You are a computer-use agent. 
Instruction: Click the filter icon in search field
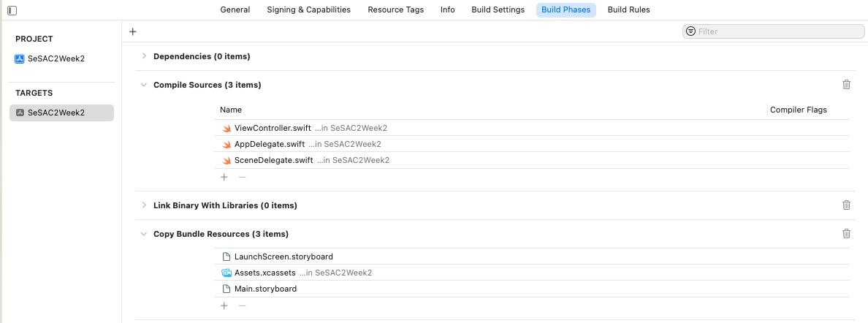click(x=690, y=31)
